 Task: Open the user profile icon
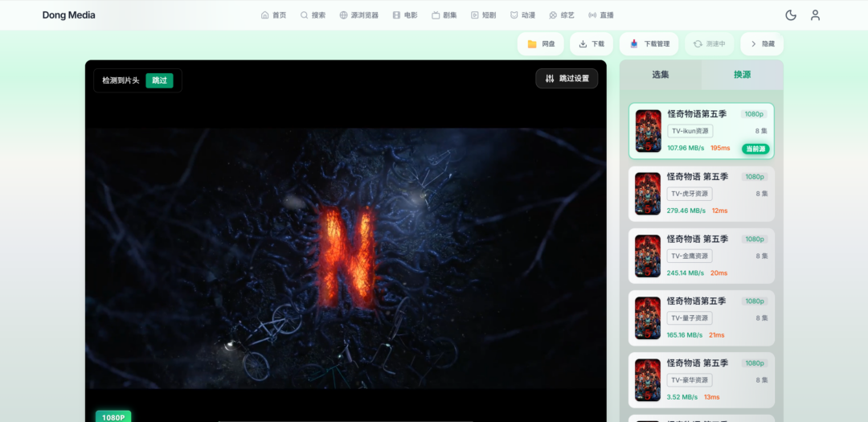pyautogui.click(x=815, y=15)
